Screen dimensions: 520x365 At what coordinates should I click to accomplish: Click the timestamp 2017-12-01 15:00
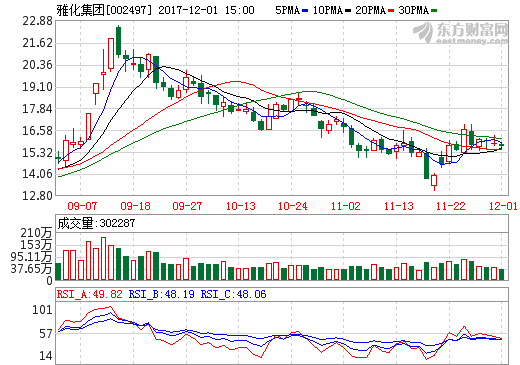pyautogui.click(x=206, y=10)
